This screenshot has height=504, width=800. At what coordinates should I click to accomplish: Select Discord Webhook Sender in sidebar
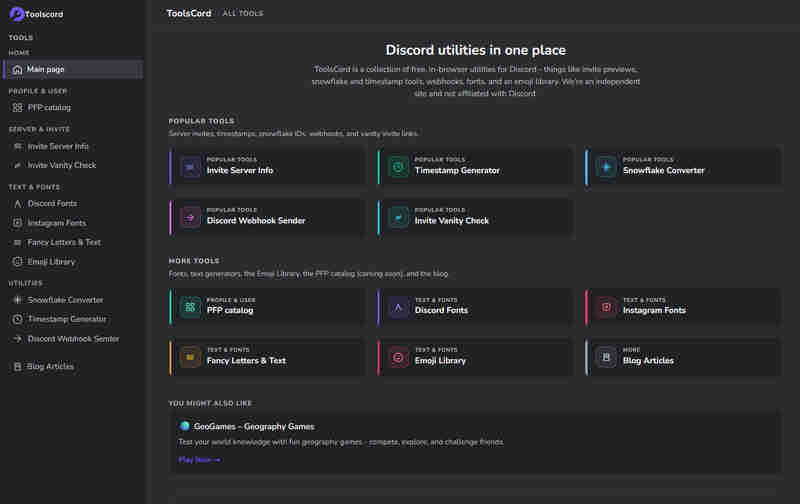click(x=73, y=339)
